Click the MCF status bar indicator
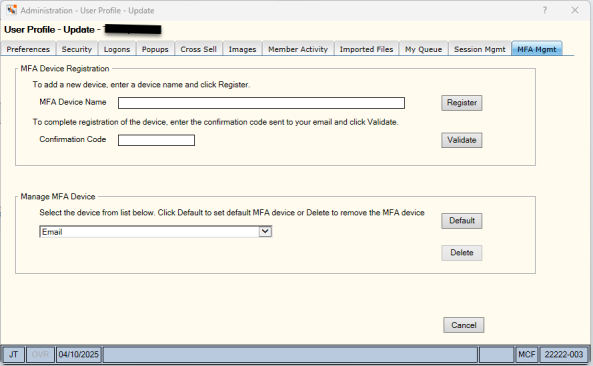The width and height of the screenshot is (593, 366). tap(526, 355)
